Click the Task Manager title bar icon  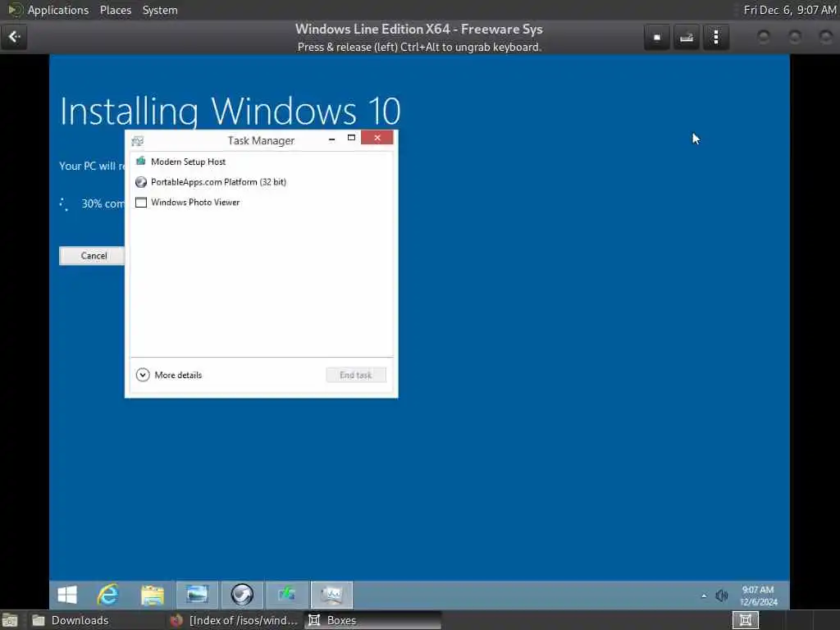(x=138, y=141)
